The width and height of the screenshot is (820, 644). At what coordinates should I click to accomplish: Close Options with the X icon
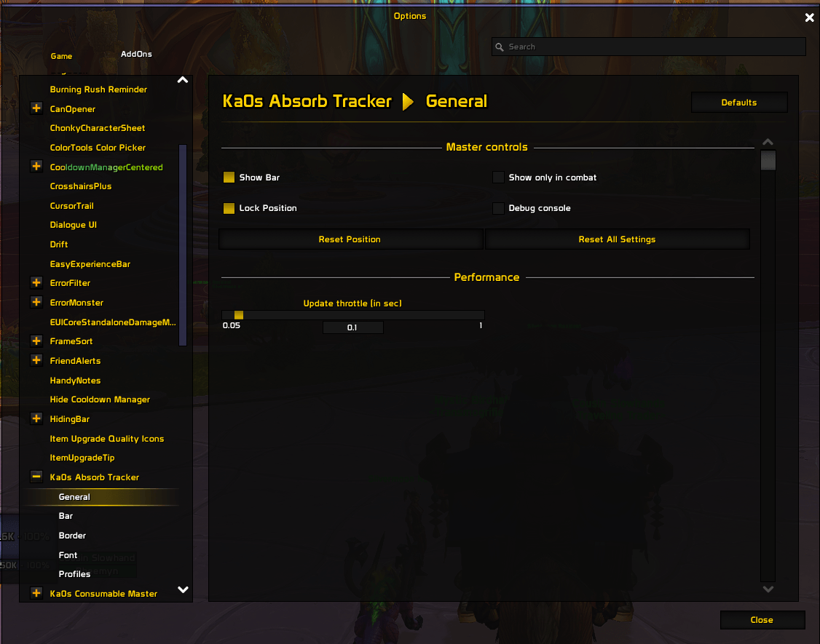click(x=810, y=17)
